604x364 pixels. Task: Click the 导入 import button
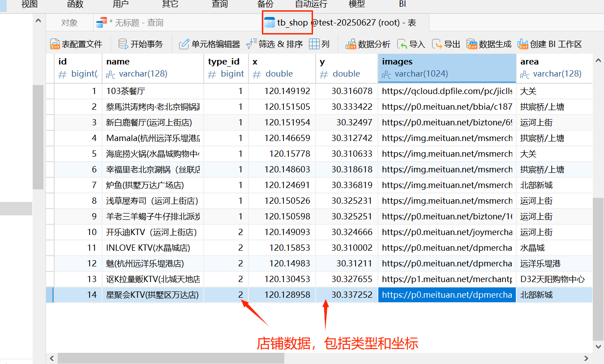point(411,44)
